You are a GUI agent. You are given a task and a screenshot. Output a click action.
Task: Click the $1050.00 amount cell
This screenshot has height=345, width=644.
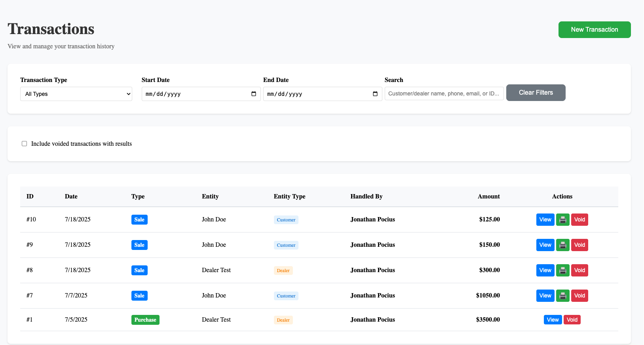[488, 295]
